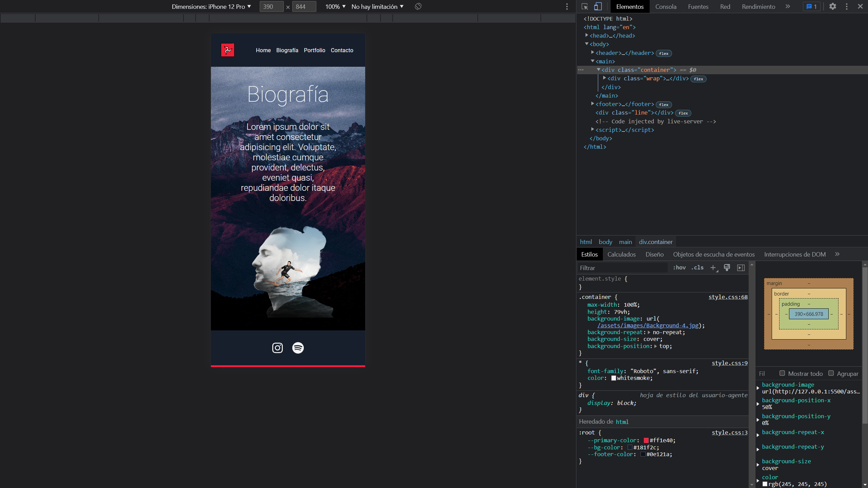Select body in the DOM breadcrumb
This screenshot has width=868, height=488.
pos(605,242)
